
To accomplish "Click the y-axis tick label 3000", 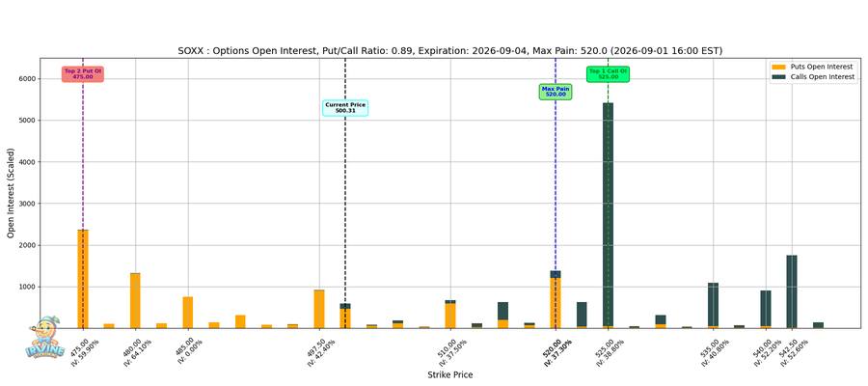I will click(x=28, y=204).
